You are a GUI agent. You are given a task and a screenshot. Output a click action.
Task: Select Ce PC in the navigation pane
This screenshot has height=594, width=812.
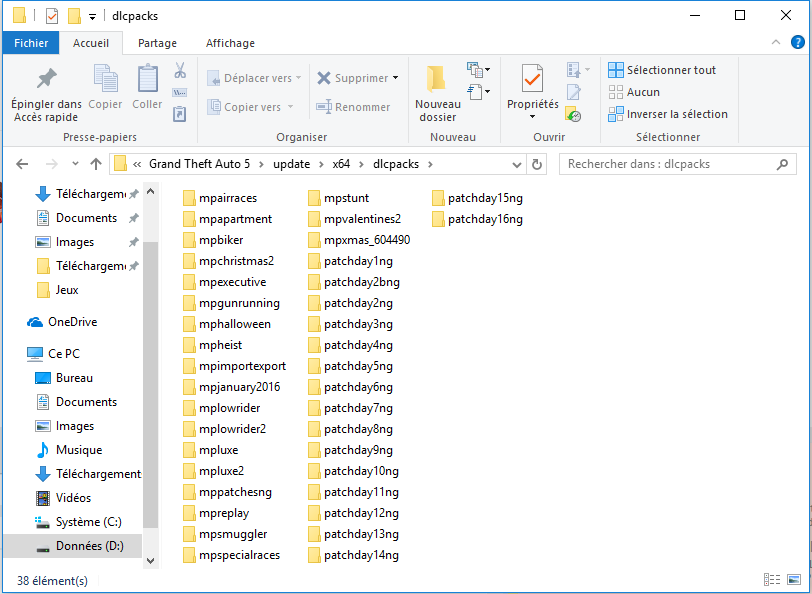click(x=53, y=354)
